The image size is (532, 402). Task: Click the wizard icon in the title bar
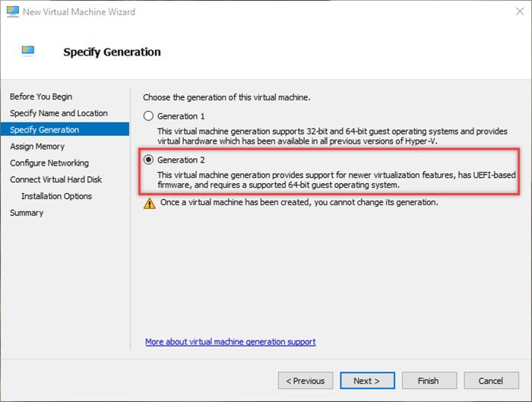point(12,11)
